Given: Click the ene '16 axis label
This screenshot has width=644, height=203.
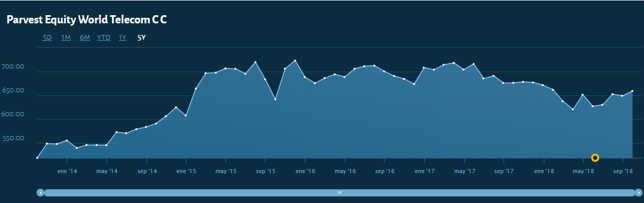Looking at the screenshot, I should click(305, 172).
